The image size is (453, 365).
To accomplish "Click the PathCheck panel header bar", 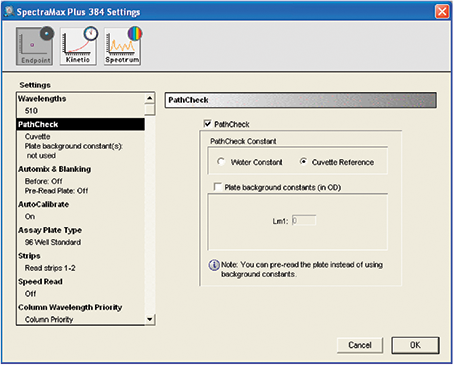I will [300, 100].
